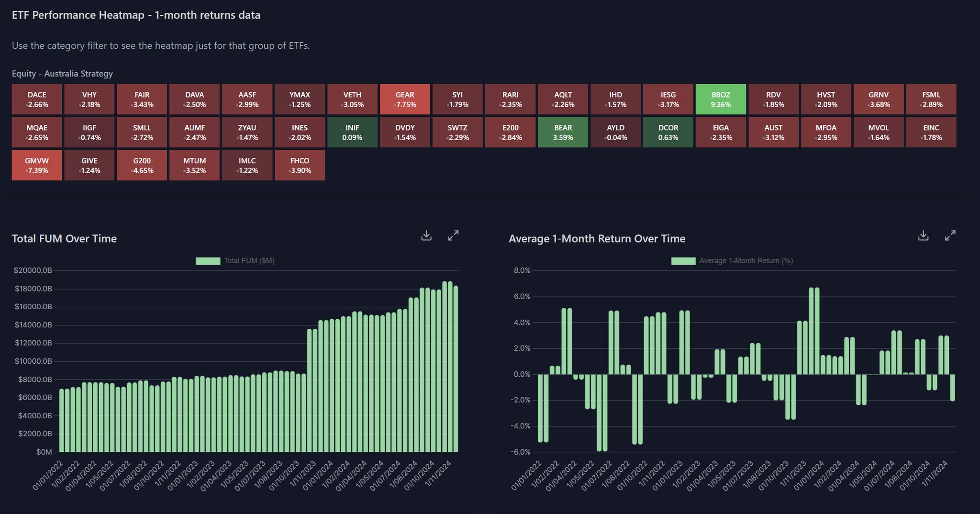Select the GMVW -7.39% tile
This screenshot has width=980, height=514.
[x=37, y=165]
